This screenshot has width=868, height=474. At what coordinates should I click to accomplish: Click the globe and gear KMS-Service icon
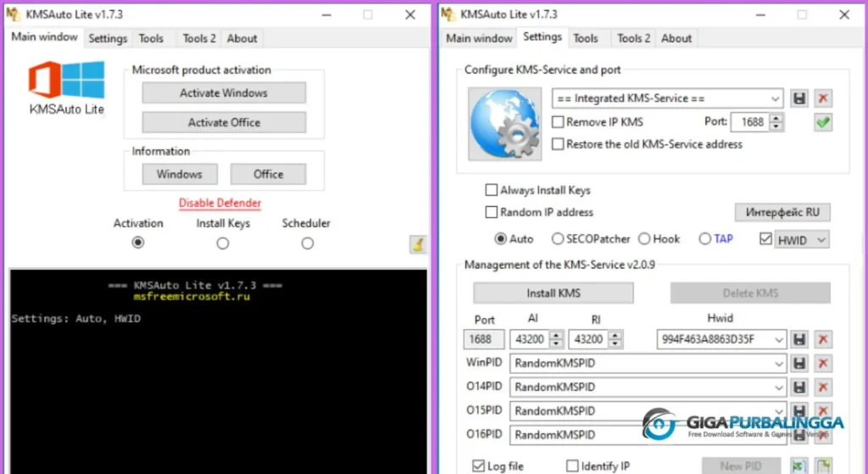tap(505, 124)
